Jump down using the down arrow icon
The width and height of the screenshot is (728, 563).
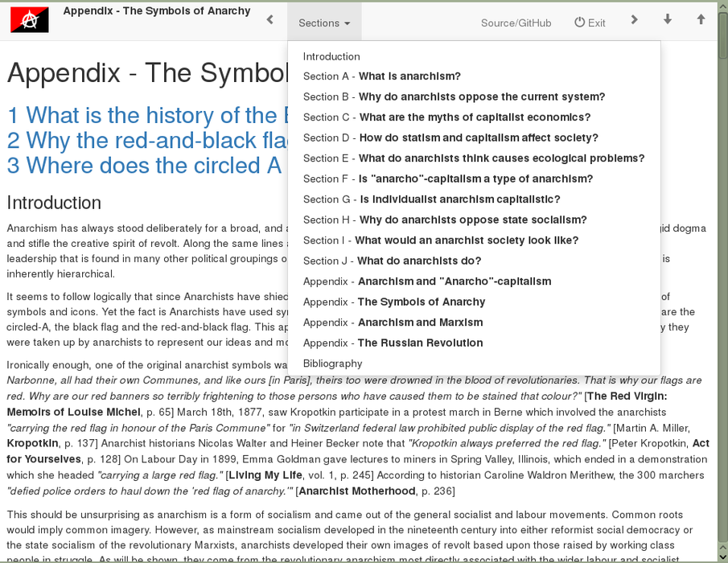point(668,20)
